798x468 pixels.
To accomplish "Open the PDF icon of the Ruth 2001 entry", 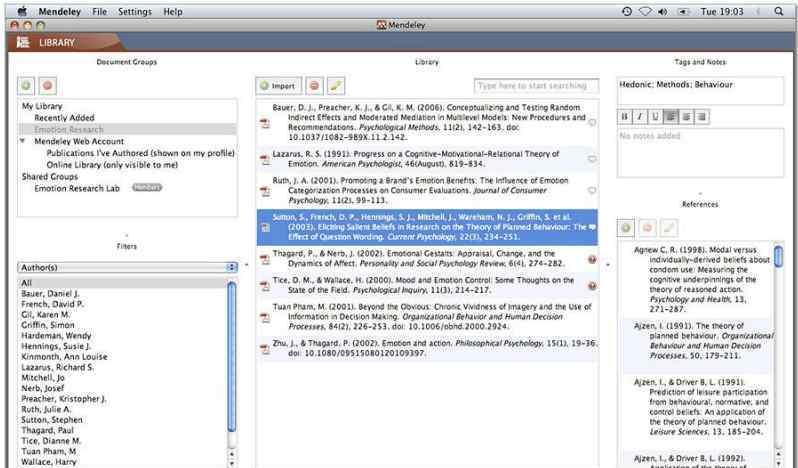I will point(265,191).
